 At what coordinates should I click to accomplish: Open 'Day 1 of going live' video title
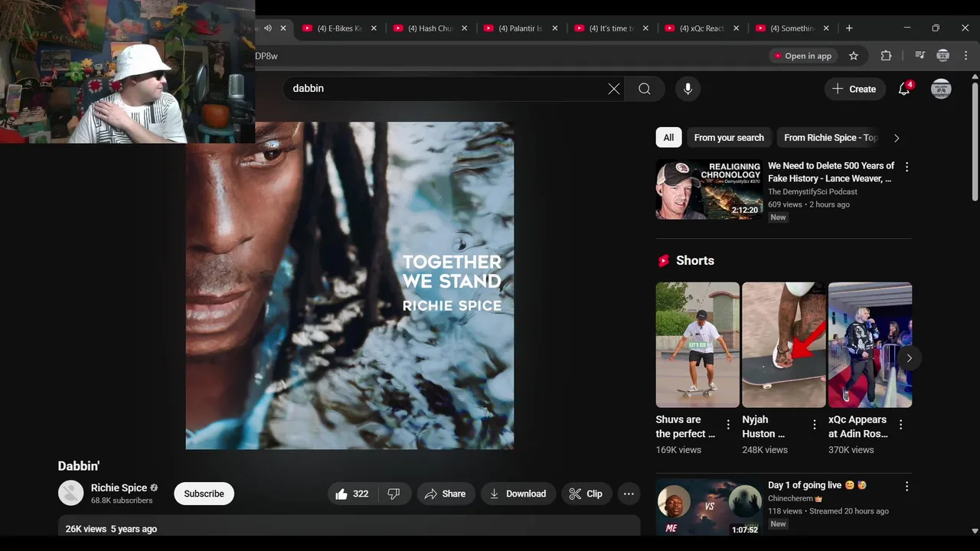[817, 485]
